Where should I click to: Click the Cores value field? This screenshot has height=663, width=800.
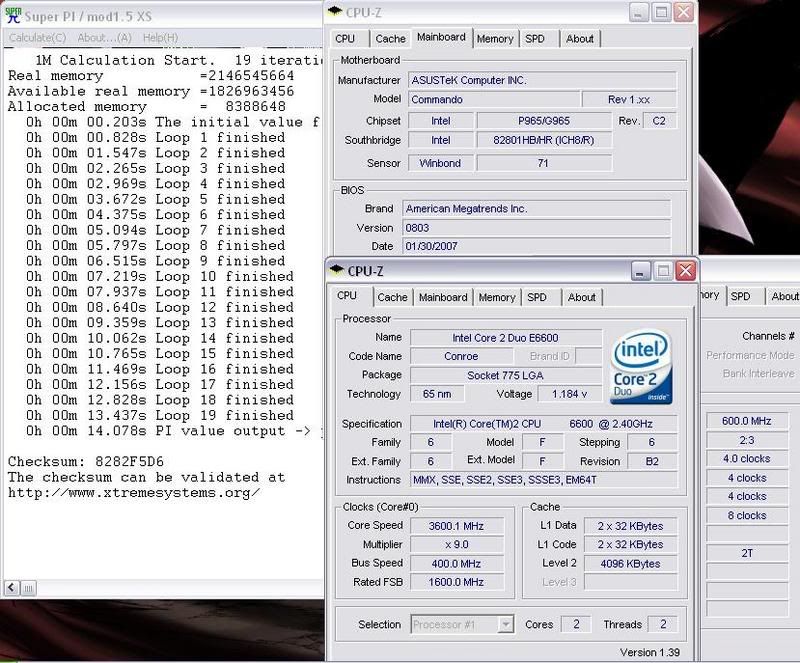pos(576,624)
